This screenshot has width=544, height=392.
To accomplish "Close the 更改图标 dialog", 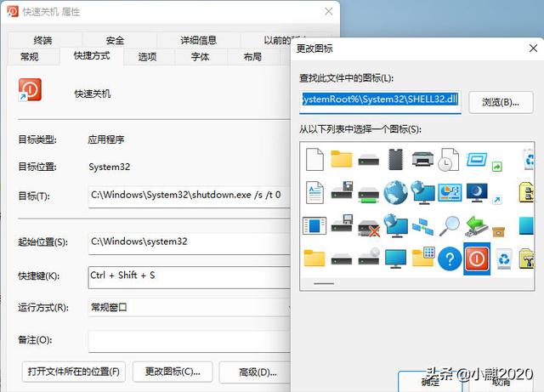I will coord(533,48).
